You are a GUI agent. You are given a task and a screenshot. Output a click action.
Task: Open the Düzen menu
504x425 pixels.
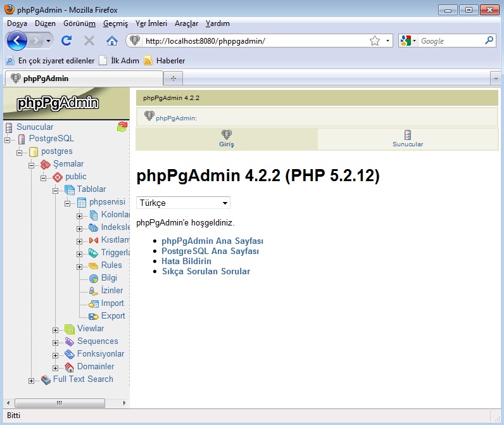[x=45, y=23]
